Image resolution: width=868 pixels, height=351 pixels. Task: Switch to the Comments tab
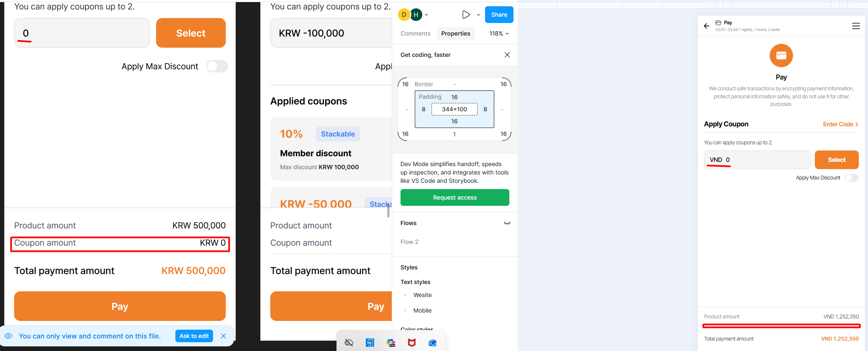[415, 33]
